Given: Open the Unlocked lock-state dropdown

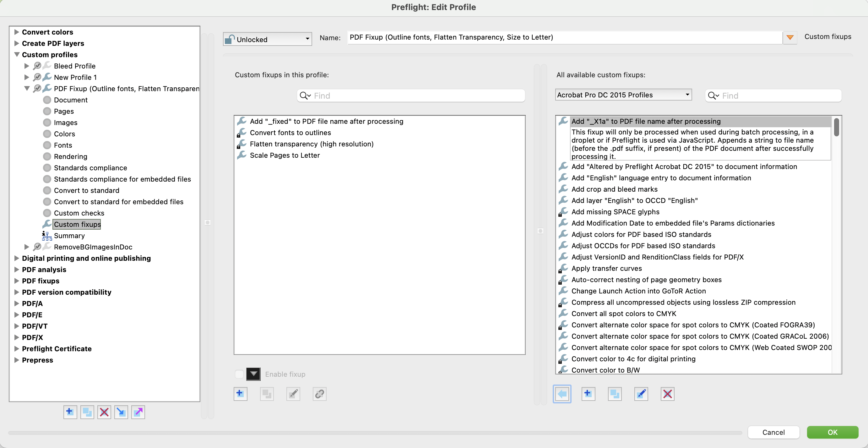Looking at the screenshot, I should pos(267,39).
